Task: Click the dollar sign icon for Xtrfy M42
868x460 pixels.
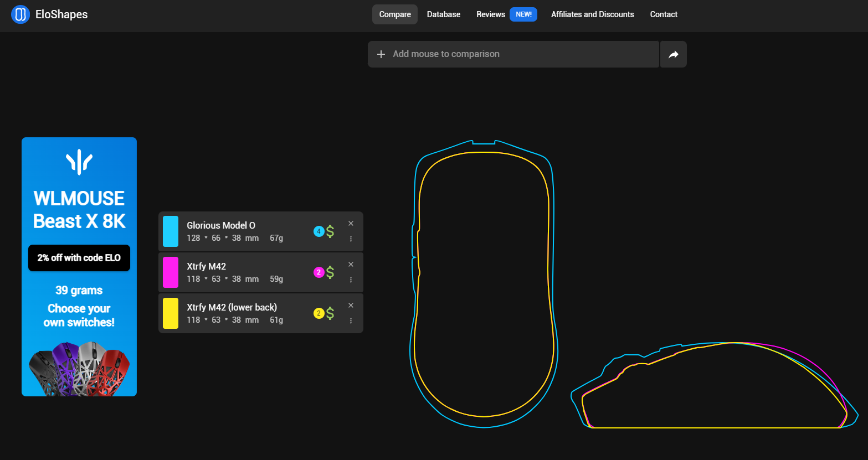Action: [x=330, y=272]
